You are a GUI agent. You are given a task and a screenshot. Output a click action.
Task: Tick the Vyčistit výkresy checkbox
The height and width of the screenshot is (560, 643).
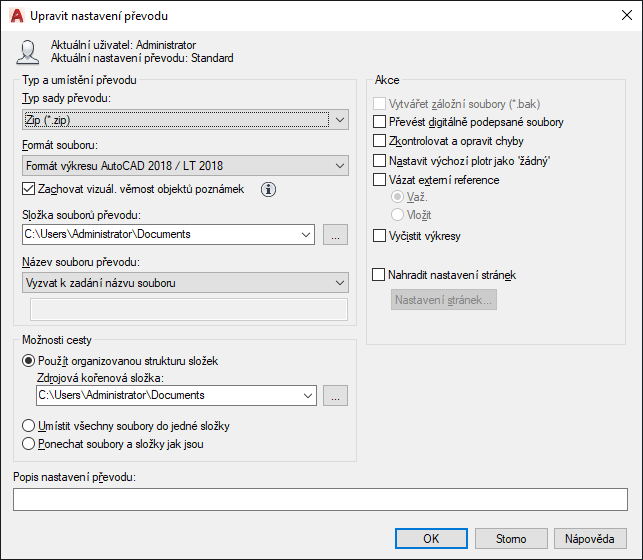[x=379, y=237]
